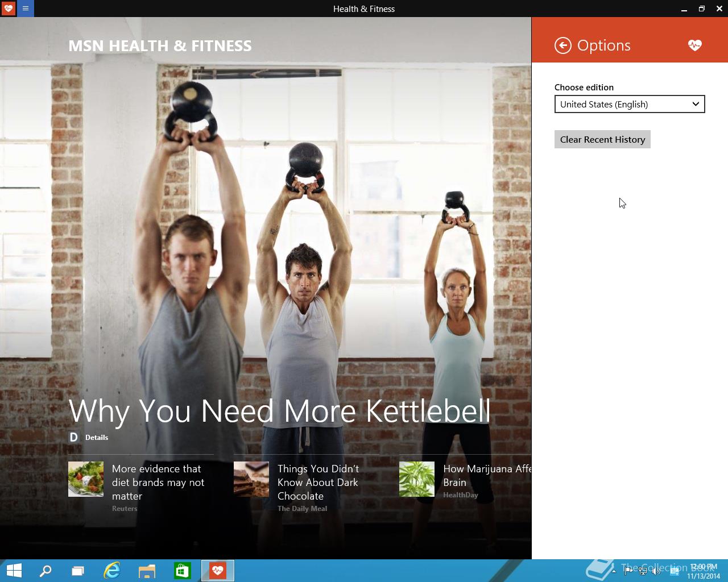Restore down the Health & Fitness window
This screenshot has width=728, height=582.
pyautogui.click(x=701, y=9)
